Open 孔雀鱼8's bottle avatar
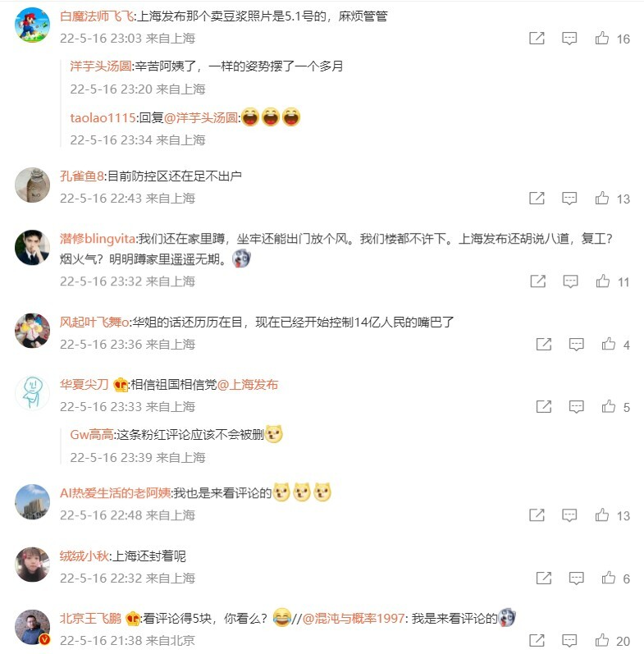 (x=33, y=185)
